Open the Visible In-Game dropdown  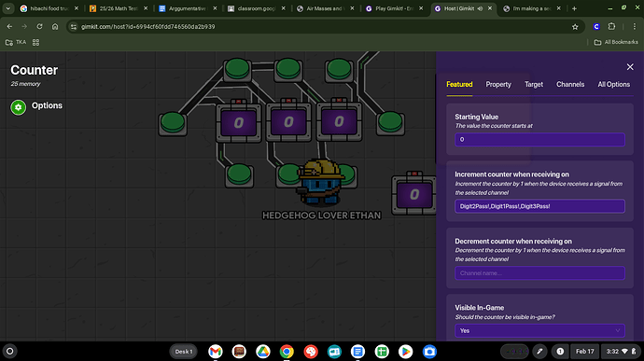tap(539, 330)
